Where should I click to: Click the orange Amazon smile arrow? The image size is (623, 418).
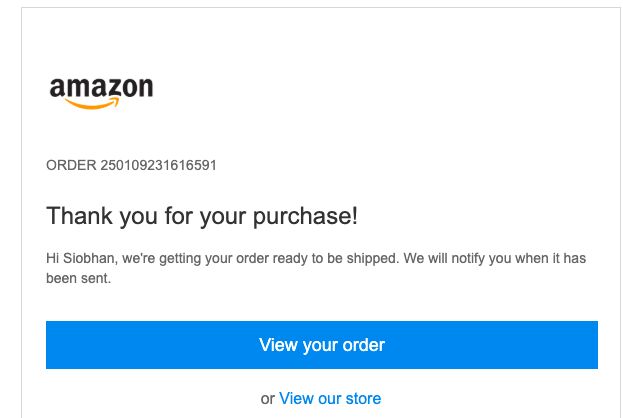(92, 103)
